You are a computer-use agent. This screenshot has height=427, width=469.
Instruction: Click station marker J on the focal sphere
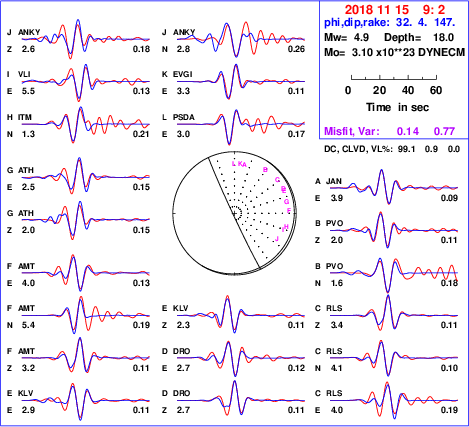point(277,239)
